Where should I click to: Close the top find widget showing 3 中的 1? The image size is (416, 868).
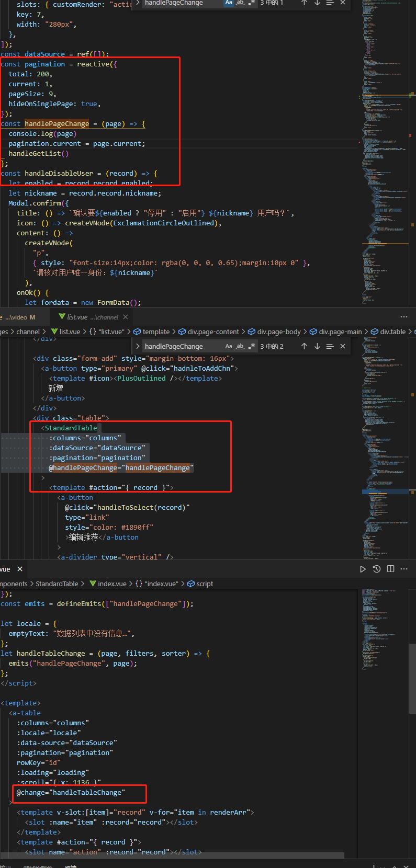[343, 3]
